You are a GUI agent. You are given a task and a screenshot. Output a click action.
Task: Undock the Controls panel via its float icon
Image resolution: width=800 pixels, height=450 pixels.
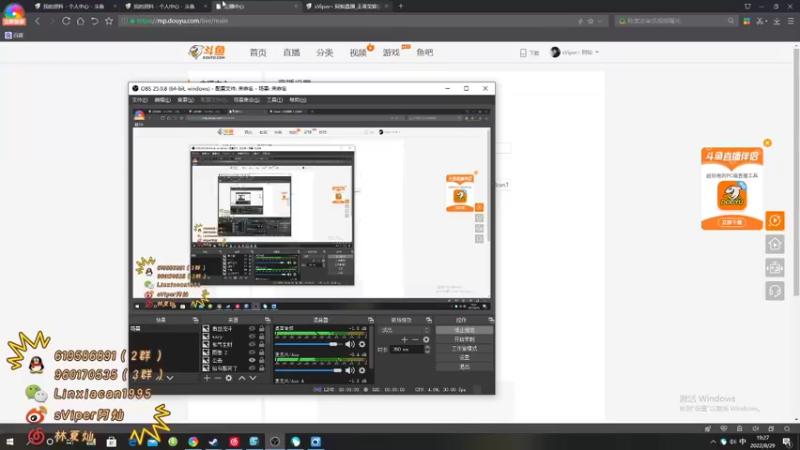[x=491, y=320]
